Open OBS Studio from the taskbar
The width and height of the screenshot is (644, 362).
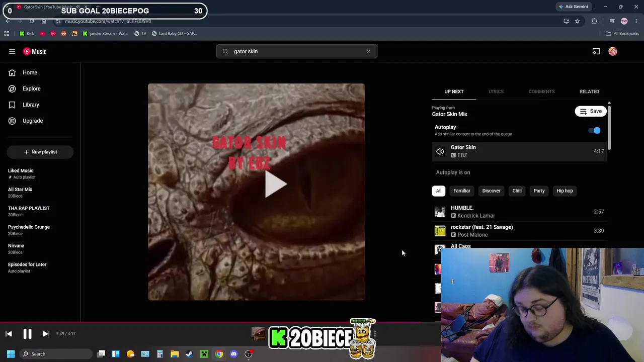click(249, 354)
